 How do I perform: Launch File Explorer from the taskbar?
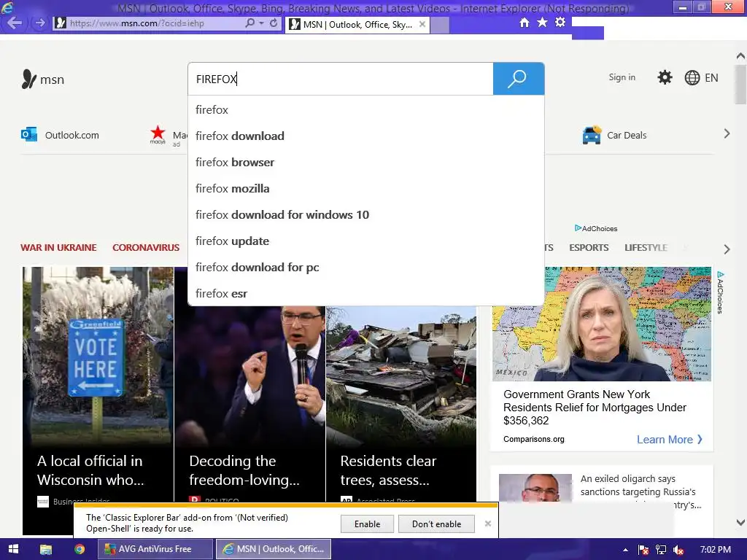(46, 549)
